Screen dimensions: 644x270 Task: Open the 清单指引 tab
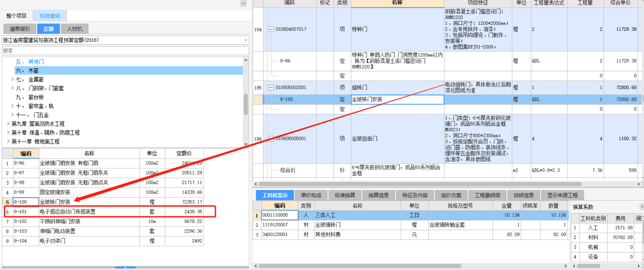20,29
